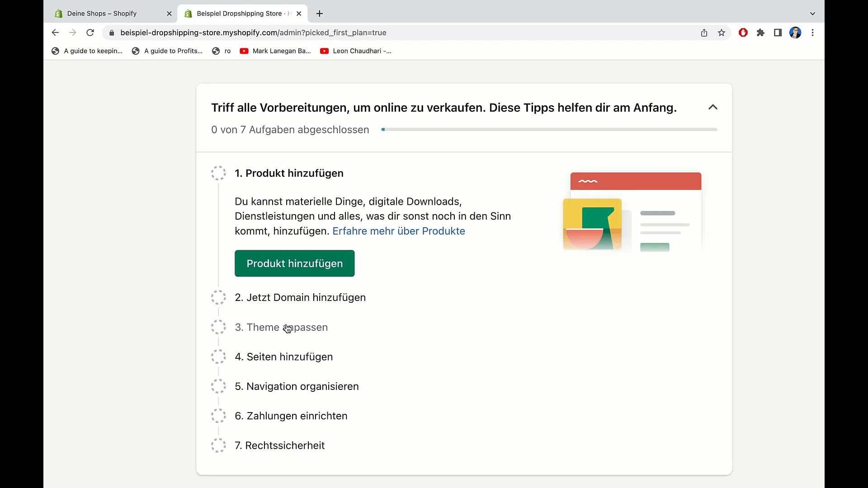Open the tab search chevron
The width and height of the screenshot is (868, 488).
click(812, 14)
